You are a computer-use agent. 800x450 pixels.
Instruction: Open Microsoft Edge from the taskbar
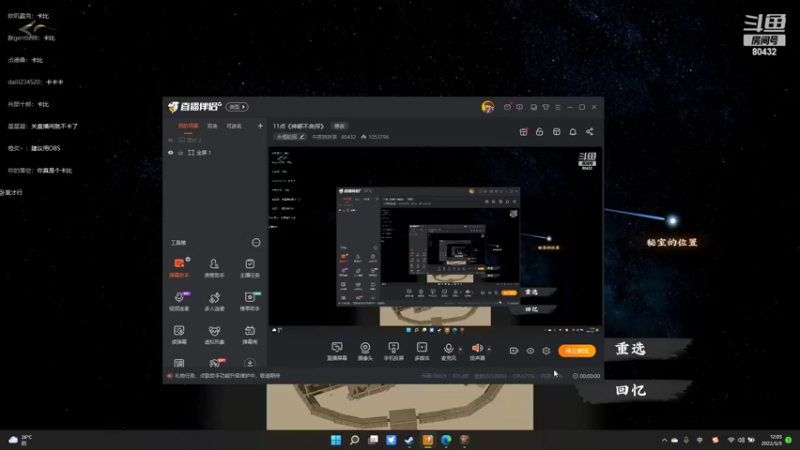[446, 440]
